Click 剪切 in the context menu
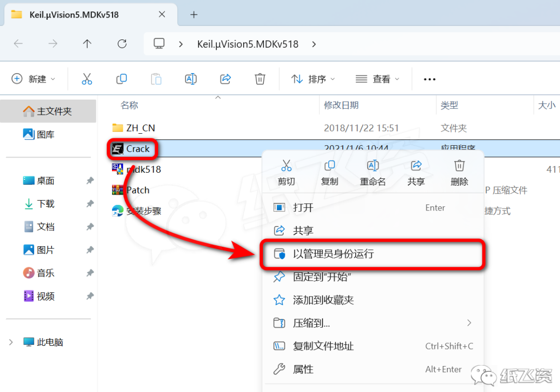560x392 pixels. point(286,173)
